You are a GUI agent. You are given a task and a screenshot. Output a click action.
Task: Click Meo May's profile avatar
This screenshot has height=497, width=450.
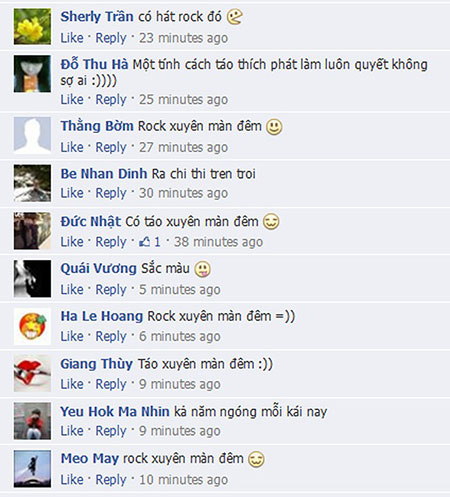tap(32, 469)
